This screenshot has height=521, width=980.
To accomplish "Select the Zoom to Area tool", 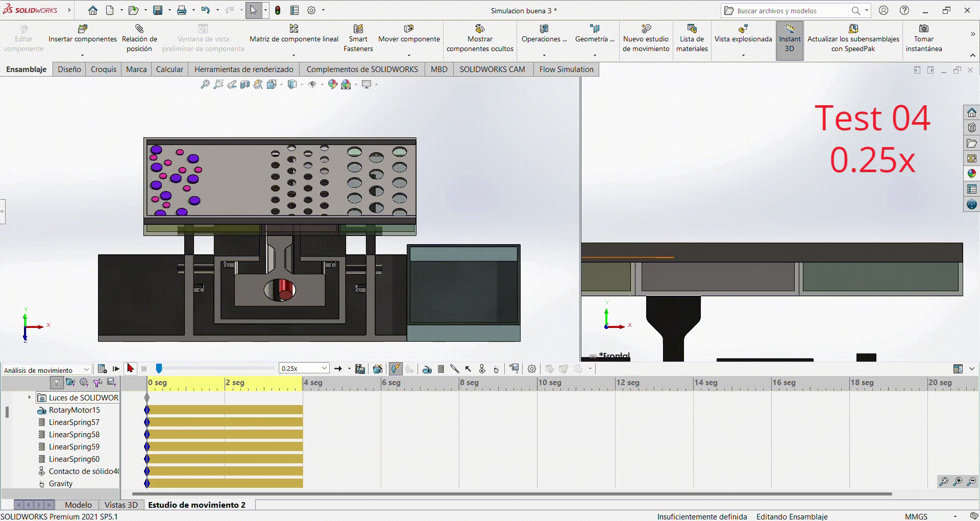I will [218, 84].
